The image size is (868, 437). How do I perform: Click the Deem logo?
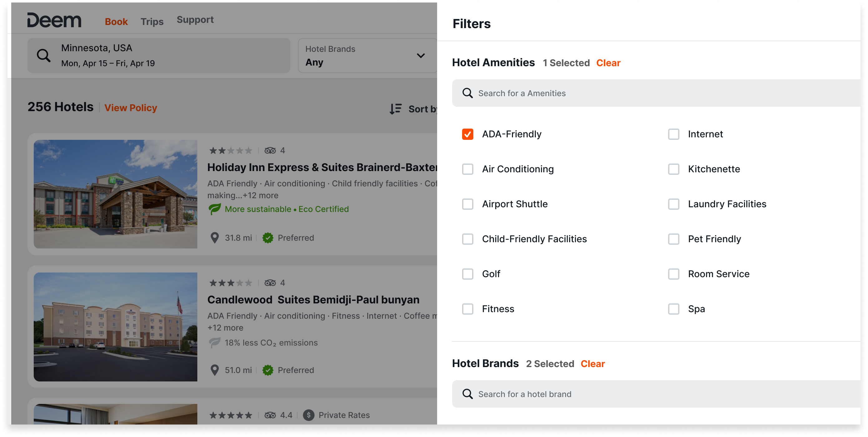[x=54, y=20]
